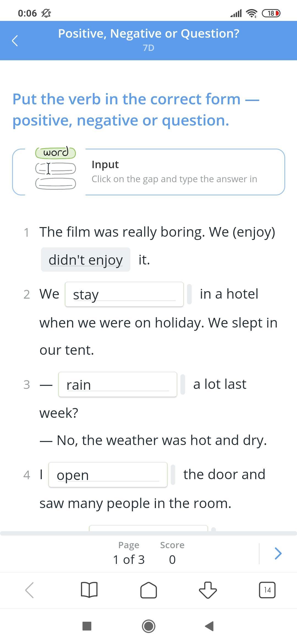Tap the Input instruction hint box
This screenshot has width=297, height=644.
pos(174,172)
